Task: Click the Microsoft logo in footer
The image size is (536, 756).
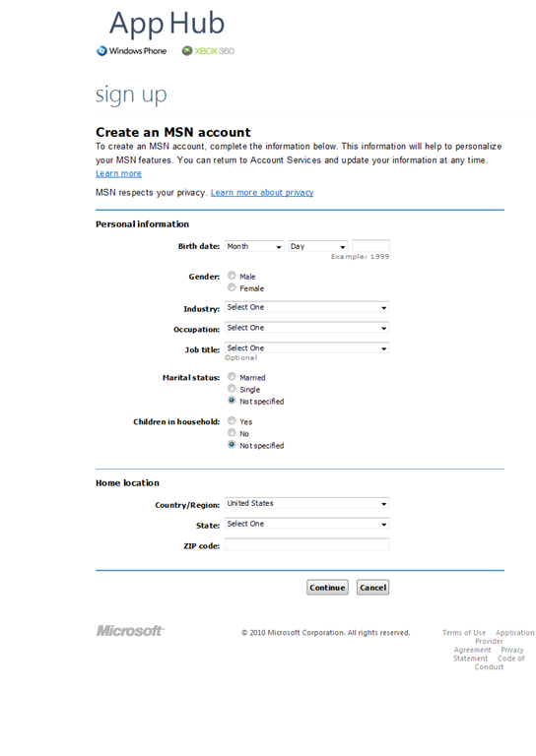Action: pyautogui.click(x=130, y=631)
